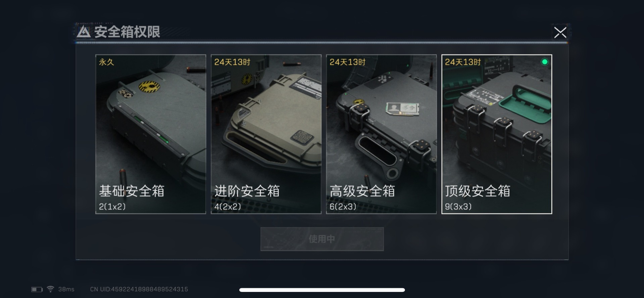Click the 9(3x3) capacity label
The width and height of the screenshot is (644, 298).
click(x=458, y=207)
